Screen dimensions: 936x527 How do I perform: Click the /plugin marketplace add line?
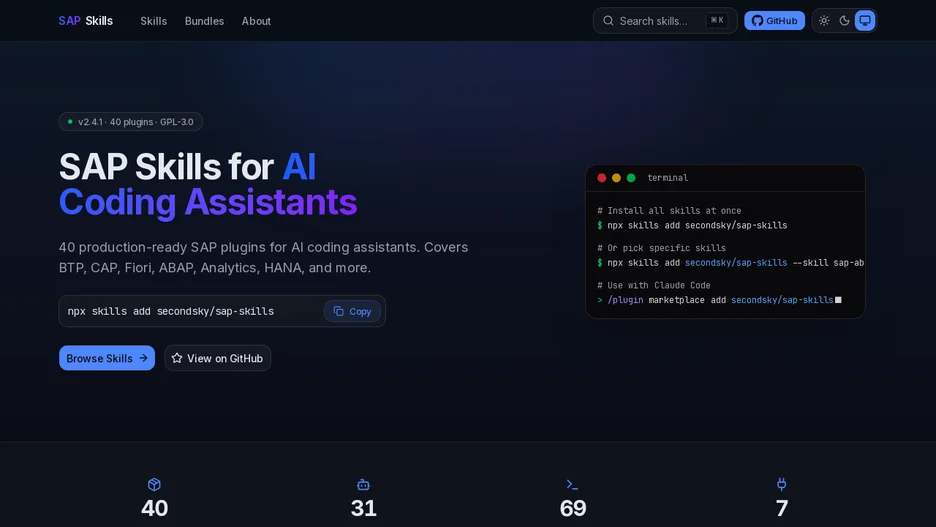[x=719, y=300]
